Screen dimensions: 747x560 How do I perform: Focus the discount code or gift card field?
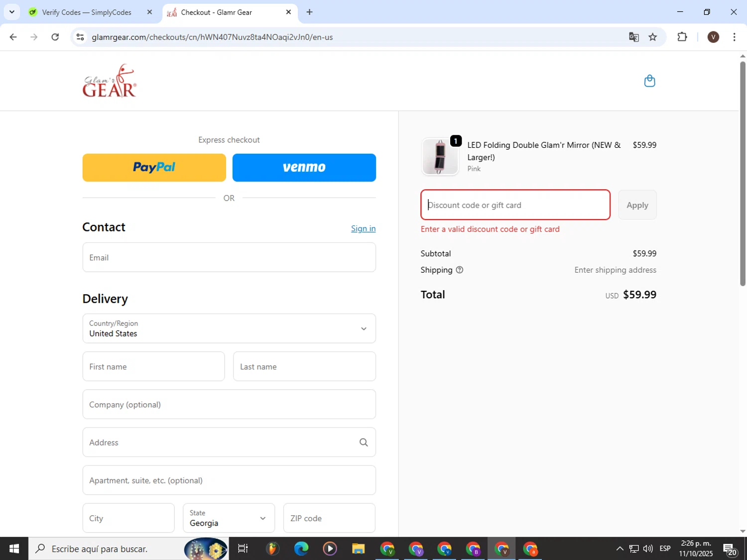tap(515, 205)
